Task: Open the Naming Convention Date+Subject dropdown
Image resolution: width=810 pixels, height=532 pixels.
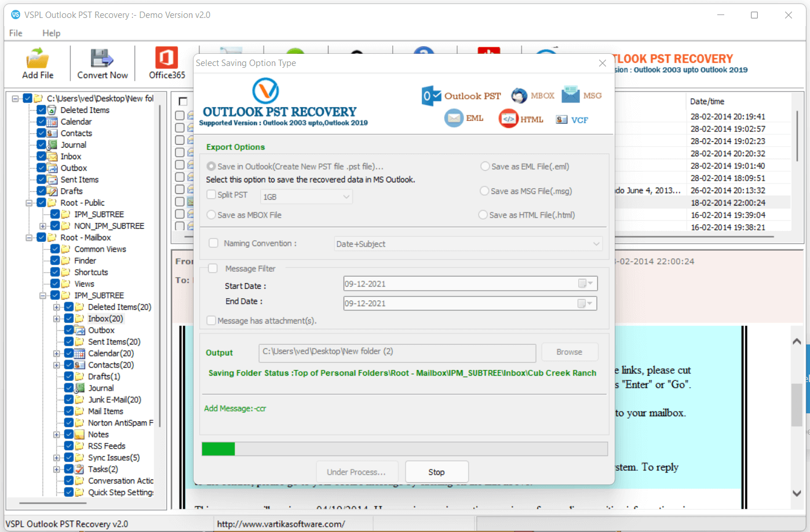Action: click(468, 244)
